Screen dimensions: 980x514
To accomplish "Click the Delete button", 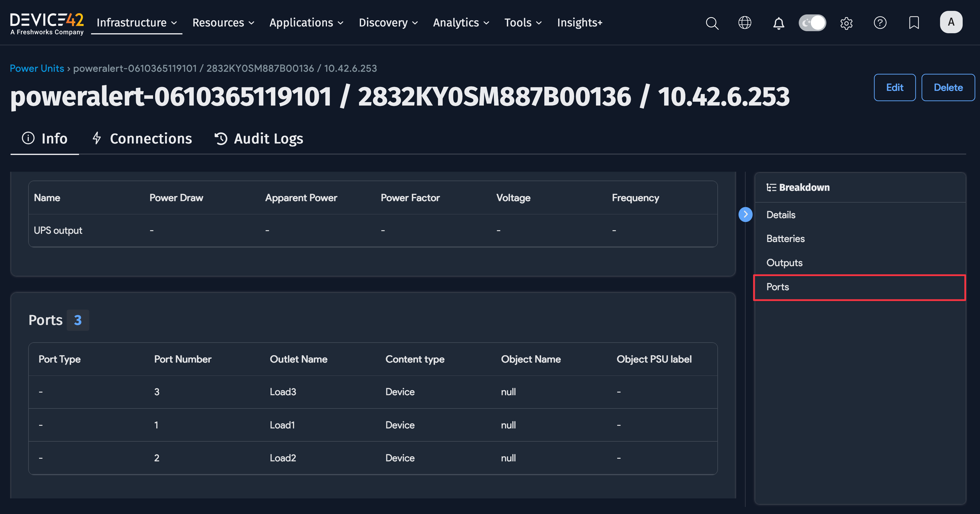I will coord(948,88).
